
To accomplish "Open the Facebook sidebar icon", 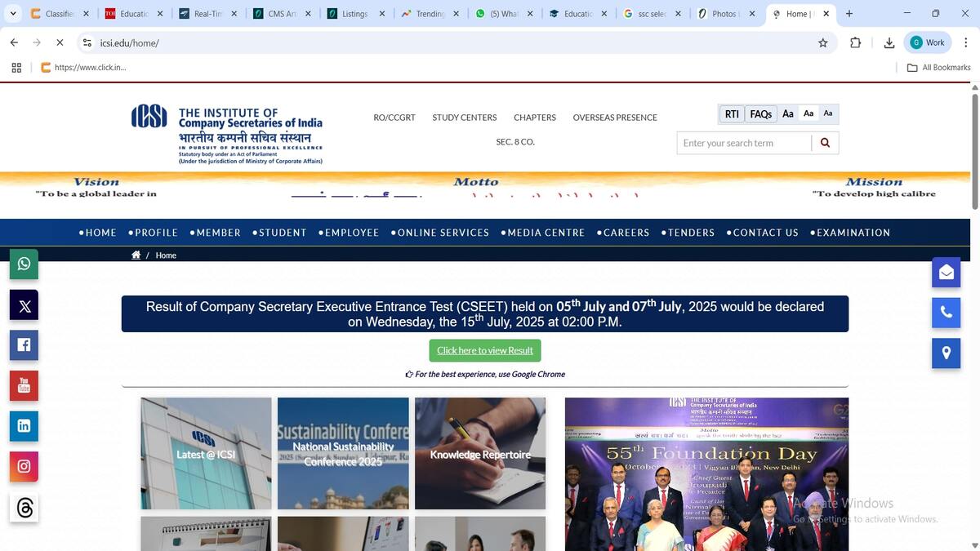I will click(x=24, y=345).
